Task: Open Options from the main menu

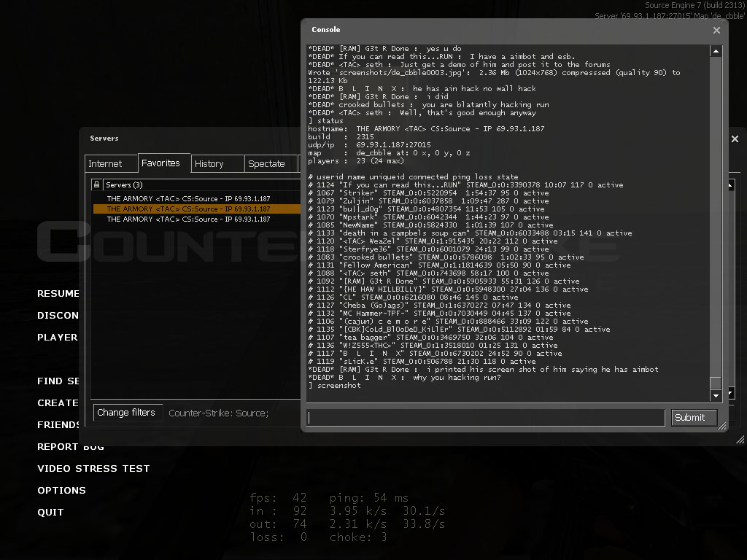Action: [x=61, y=491]
